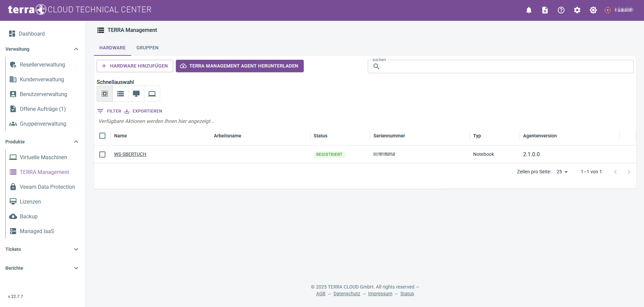Check the select-all header checkbox
644x307 pixels.
point(102,136)
